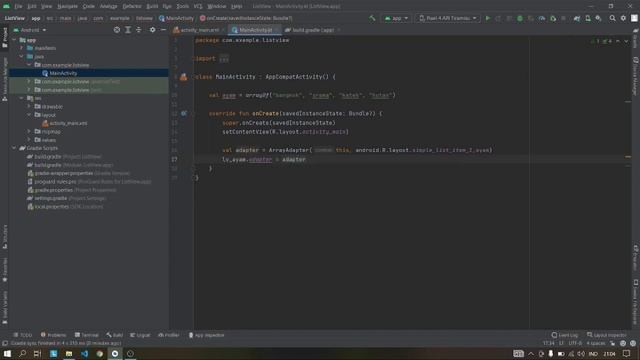Click the green Debug bug icon
640x360 pixels.
[520, 18]
